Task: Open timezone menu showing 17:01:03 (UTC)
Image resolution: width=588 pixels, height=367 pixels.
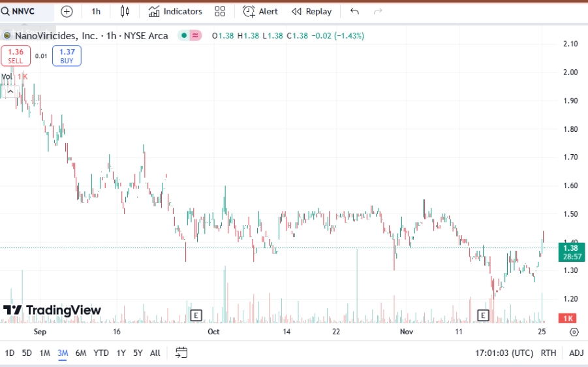Action: pyautogui.click(x=504, y=353)
